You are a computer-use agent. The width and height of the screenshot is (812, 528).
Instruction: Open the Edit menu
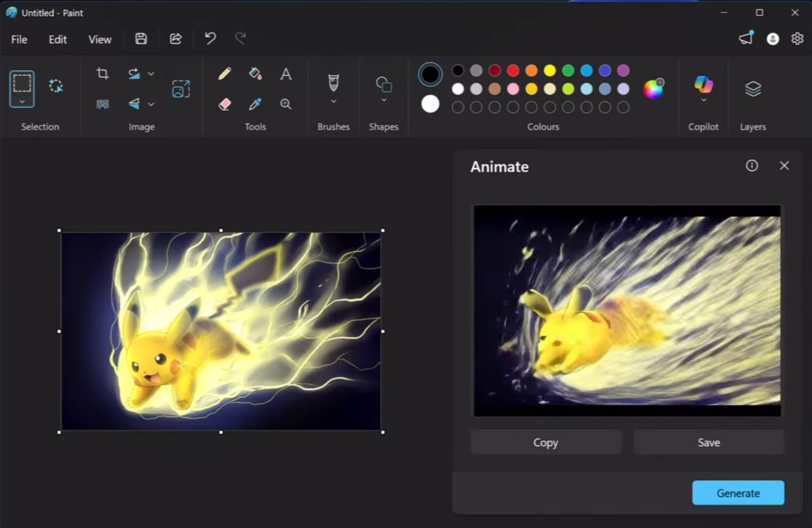pyautogui.click(x=57, y=39)
